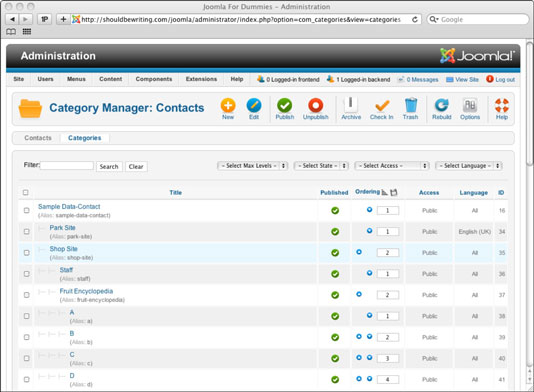Click the Filter text input field
Screen dimensions: 534x392
67,166
